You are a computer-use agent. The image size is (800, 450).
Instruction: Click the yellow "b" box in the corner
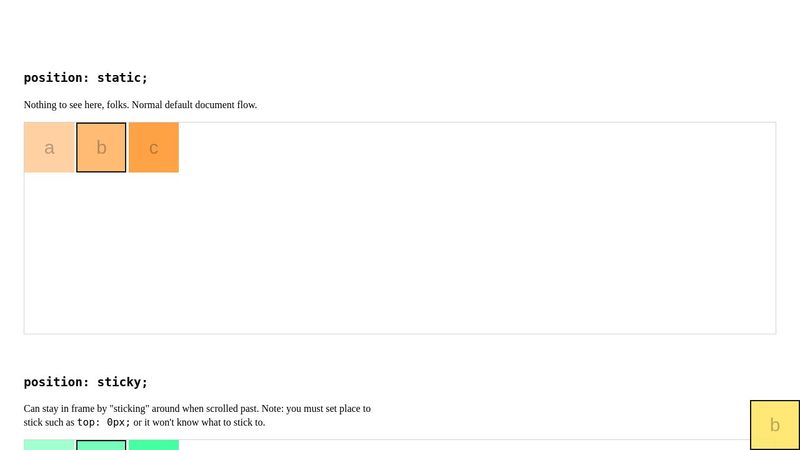coord(774,425)
